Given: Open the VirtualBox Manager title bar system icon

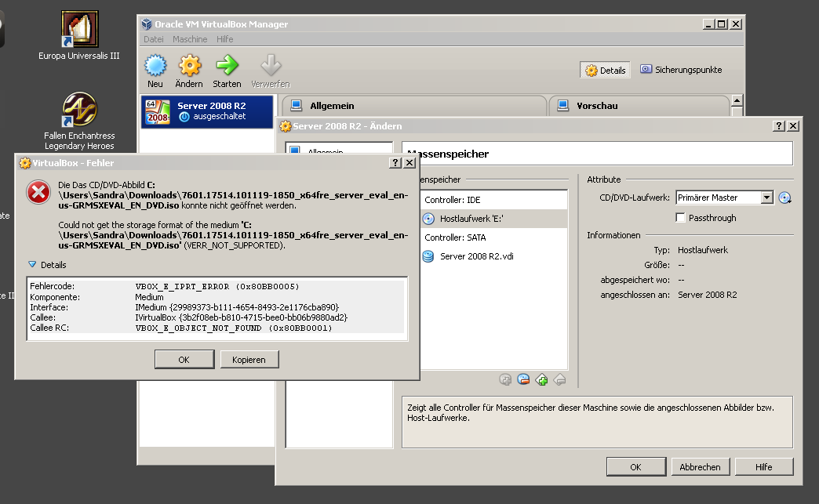Looking at the screenshot, I should [147, 24].
